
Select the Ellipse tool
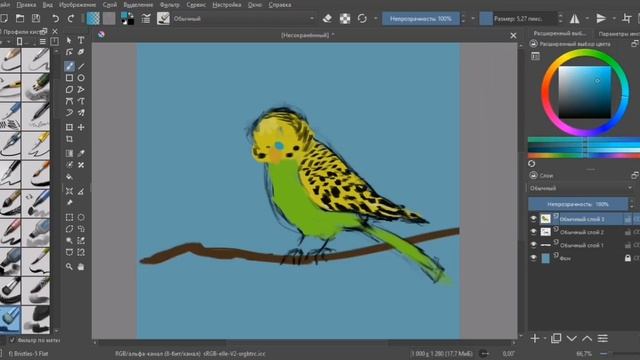(81, 78)
